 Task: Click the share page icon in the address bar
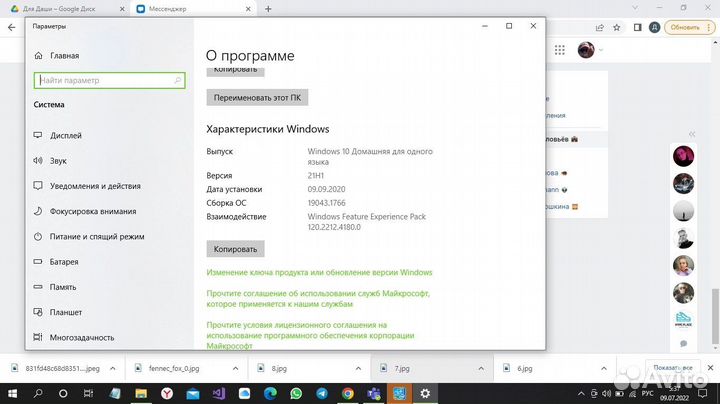tap(600, 28)
